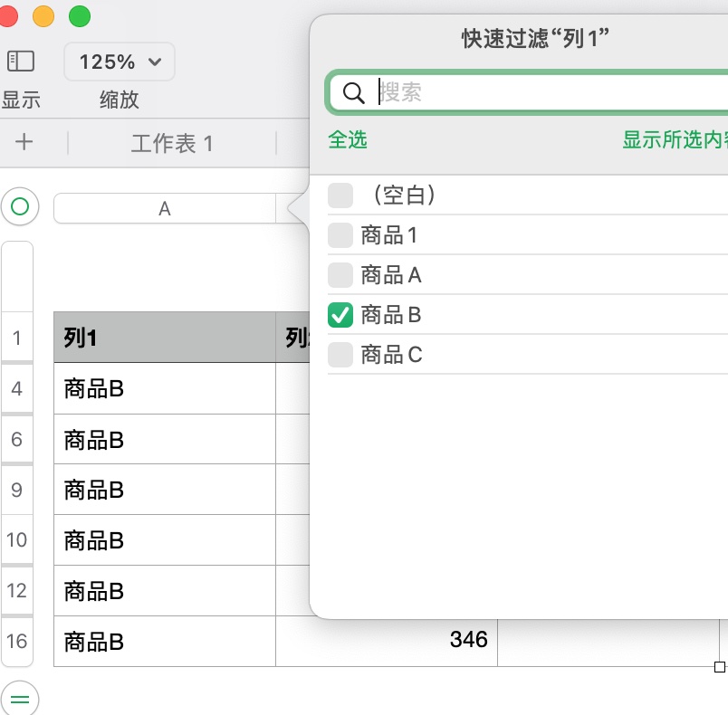Viewport: 728px width, 715px height.
Task: Click the add-rows handle below table
Action: 19,698
